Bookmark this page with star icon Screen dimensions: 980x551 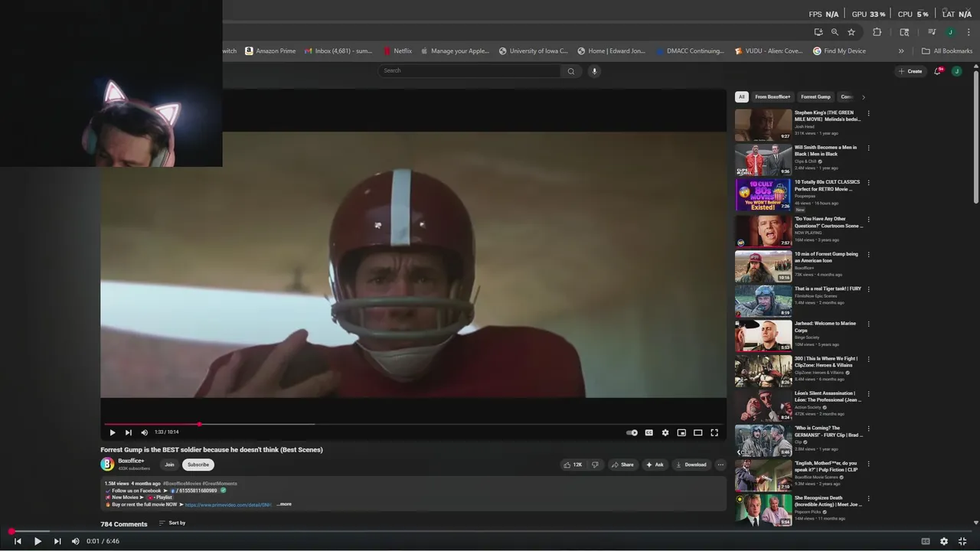coord(851,32)
